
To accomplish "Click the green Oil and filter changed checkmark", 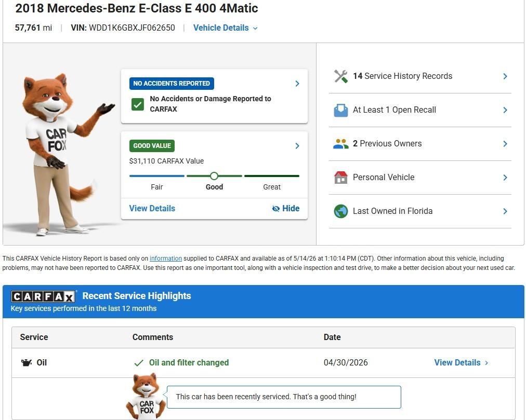I will [x=139, y=363].
